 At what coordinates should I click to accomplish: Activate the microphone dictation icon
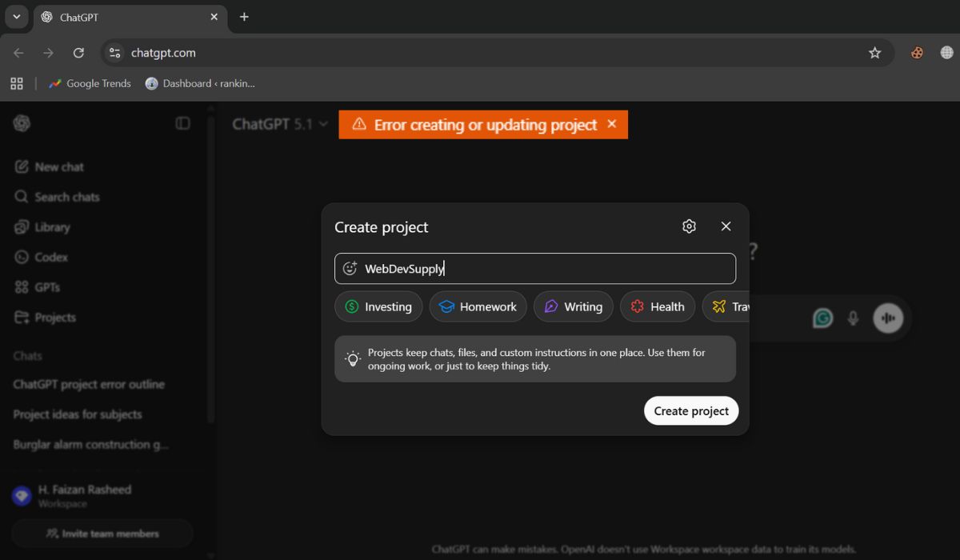tap(853, 318)
